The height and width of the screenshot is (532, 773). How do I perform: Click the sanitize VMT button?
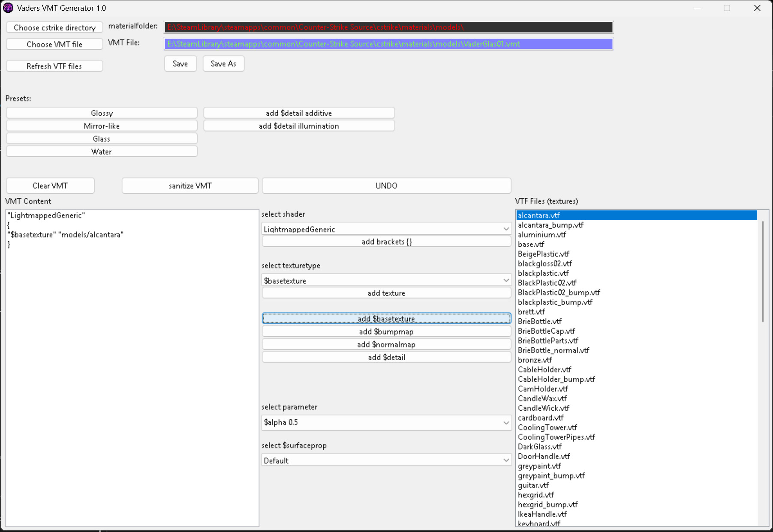(190, 185)
